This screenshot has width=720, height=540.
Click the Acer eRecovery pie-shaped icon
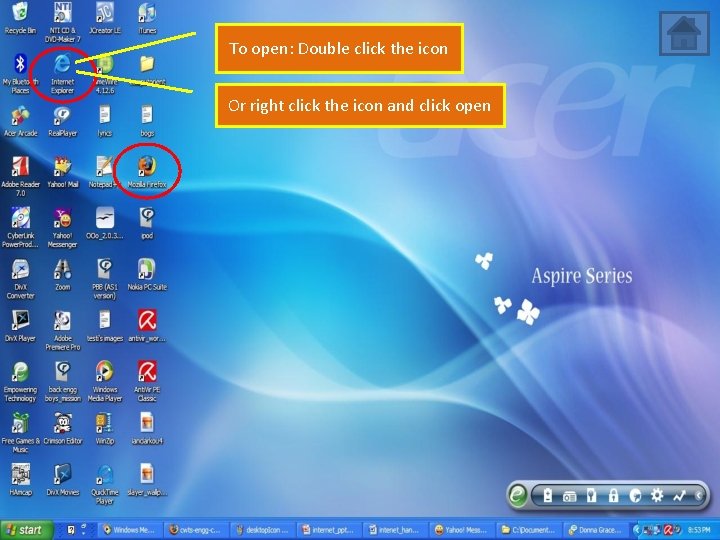(635, 495)
